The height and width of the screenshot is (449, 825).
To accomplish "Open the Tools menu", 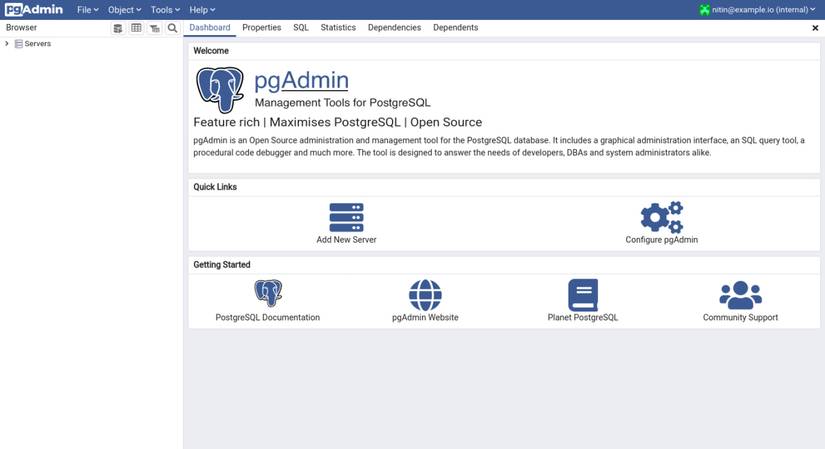I will pyautogui.click(x=165, y=9).
